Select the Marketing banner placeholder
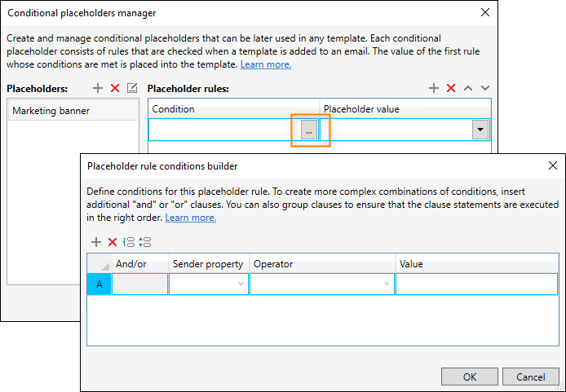Screen dimensions: 566x392 point(73,111)
